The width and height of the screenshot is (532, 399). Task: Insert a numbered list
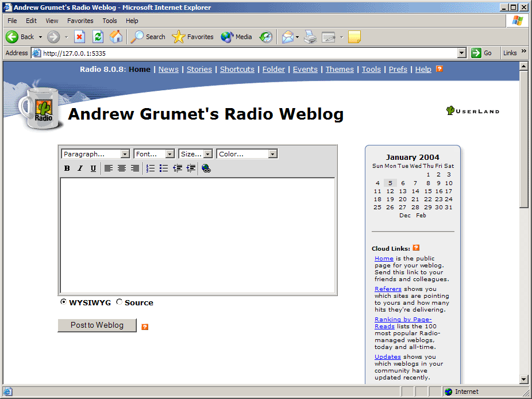151,168
